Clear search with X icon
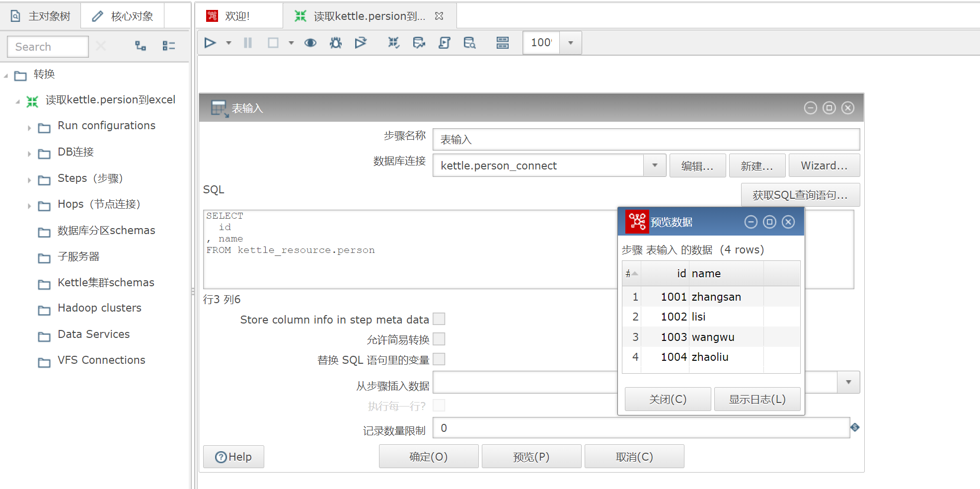This screenshot has width=980, height=489. [x=101, y=46]
